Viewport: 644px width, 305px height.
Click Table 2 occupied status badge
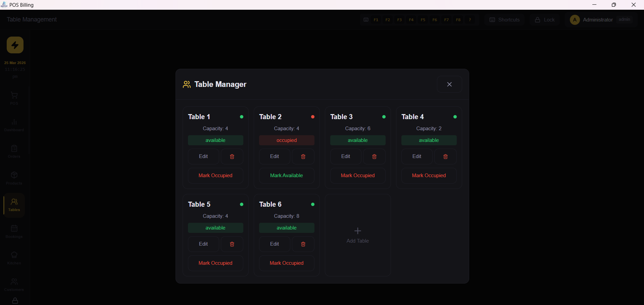[x=287, y=140]
